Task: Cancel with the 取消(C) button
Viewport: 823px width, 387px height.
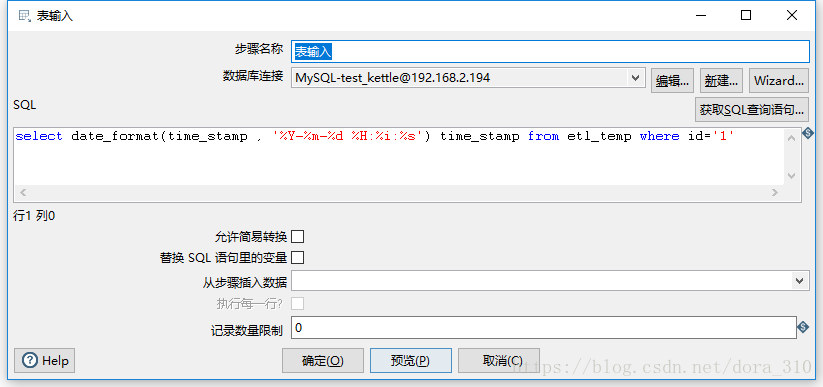Action: [x=499, y=361]
